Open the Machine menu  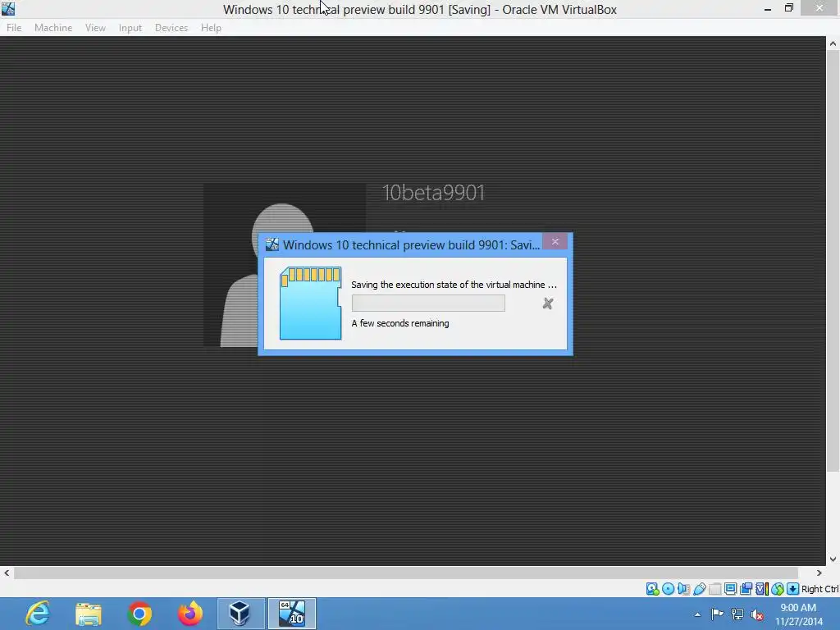point(53,28)
